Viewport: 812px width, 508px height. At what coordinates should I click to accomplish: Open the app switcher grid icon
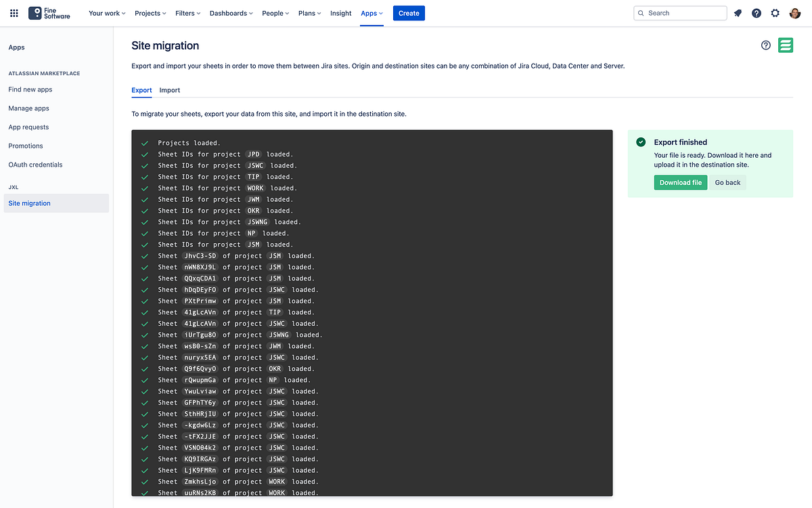tap(14, 13)
